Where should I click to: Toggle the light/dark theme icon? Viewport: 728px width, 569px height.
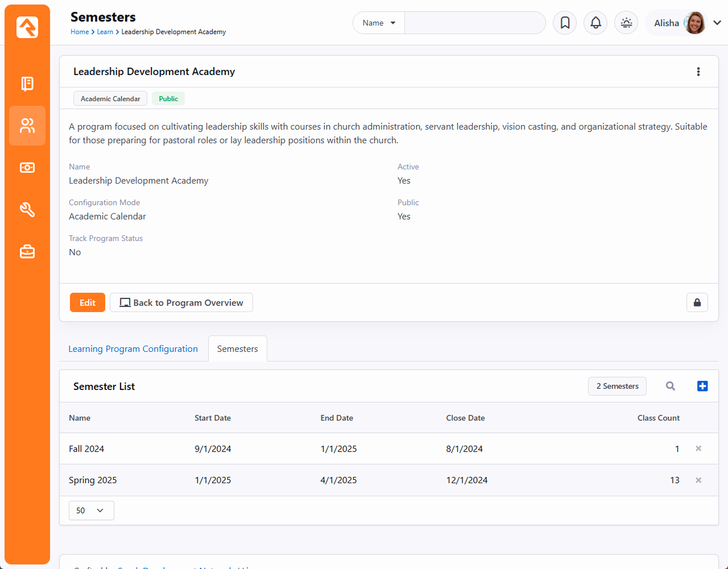click(x=626, y=23)
